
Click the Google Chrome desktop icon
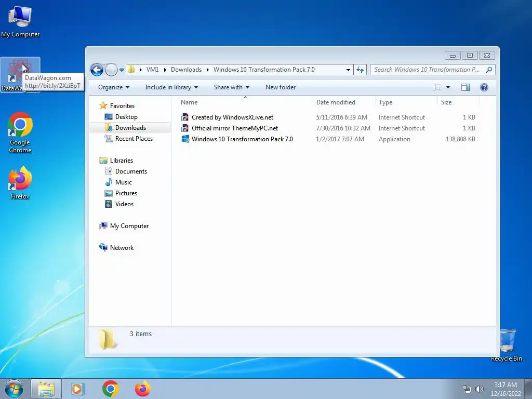pyautogui.click(x=20, y=132)
